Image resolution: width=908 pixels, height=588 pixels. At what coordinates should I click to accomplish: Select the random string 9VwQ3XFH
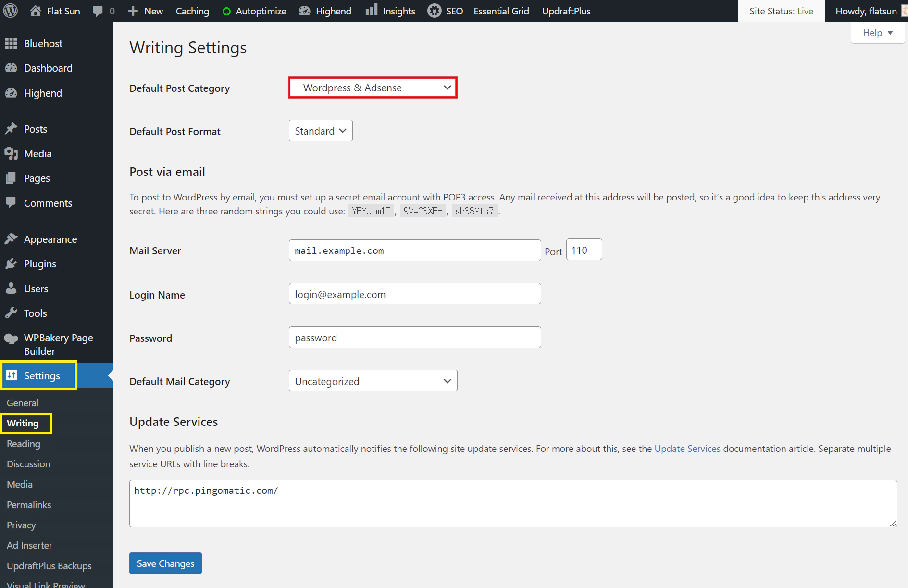point(423,211)
